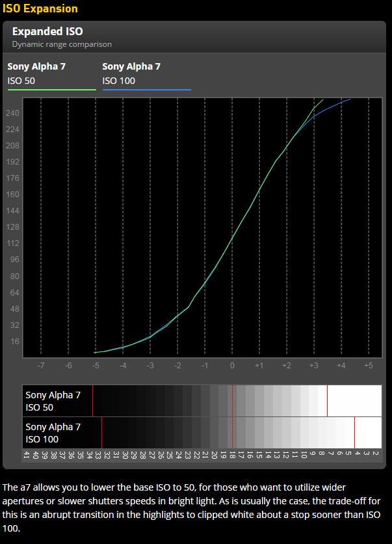Click the Expanded ISO widget title
This screenshot has width=392, height=544.
click(47, 32)
